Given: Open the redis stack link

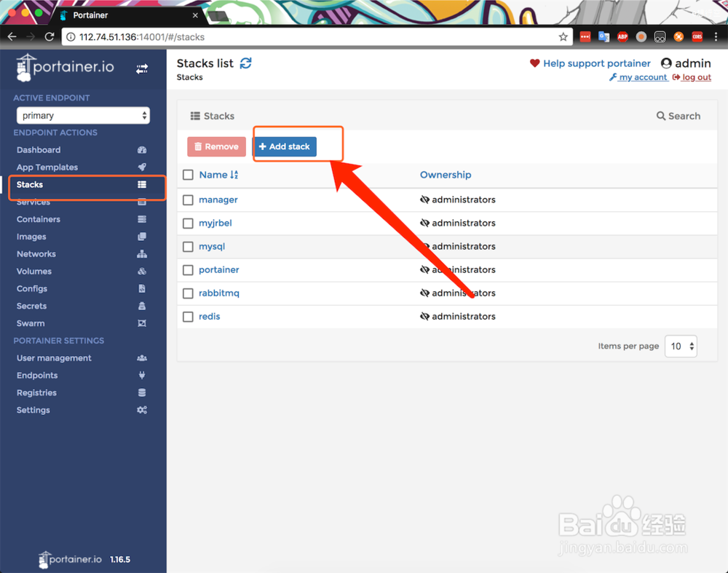Looking at the screenshot, I should click(x=210, y=316).
